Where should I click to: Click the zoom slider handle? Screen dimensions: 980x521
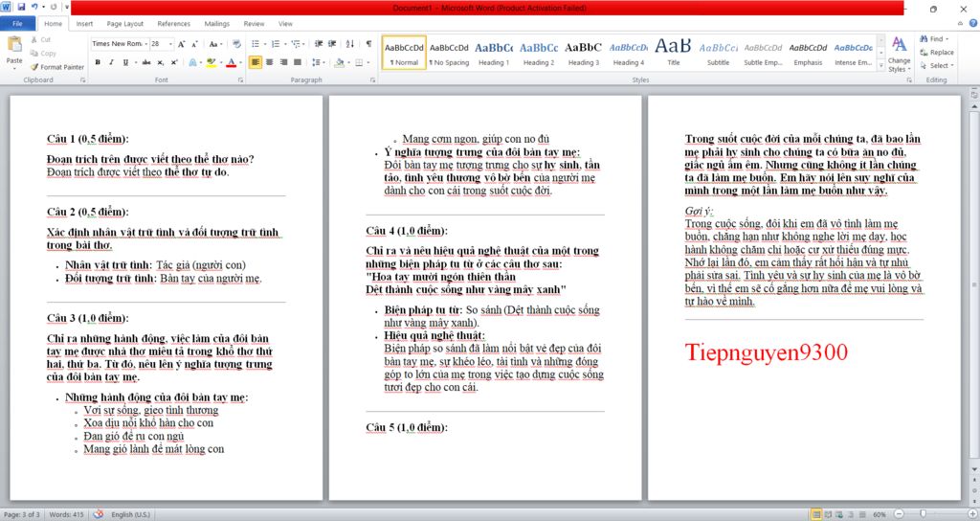pyautogui.click(x=923, y=514)
